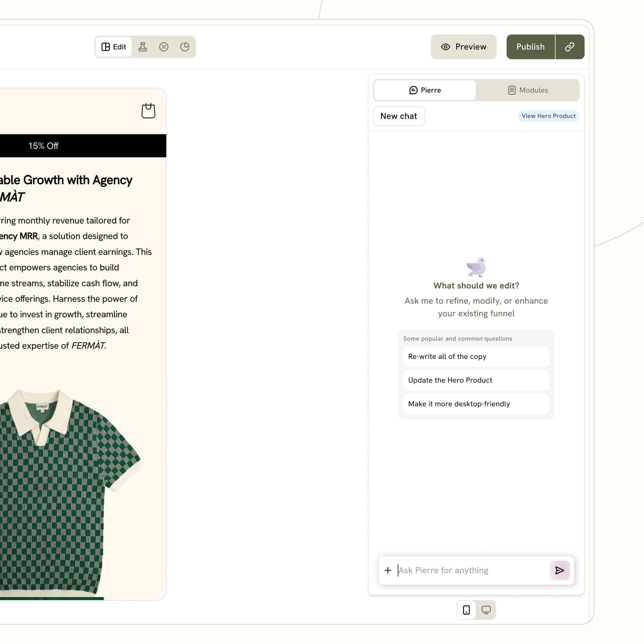Select the Pierre chat tab
This screenshot has width=644, height=644.
click(x=425, y=90)
